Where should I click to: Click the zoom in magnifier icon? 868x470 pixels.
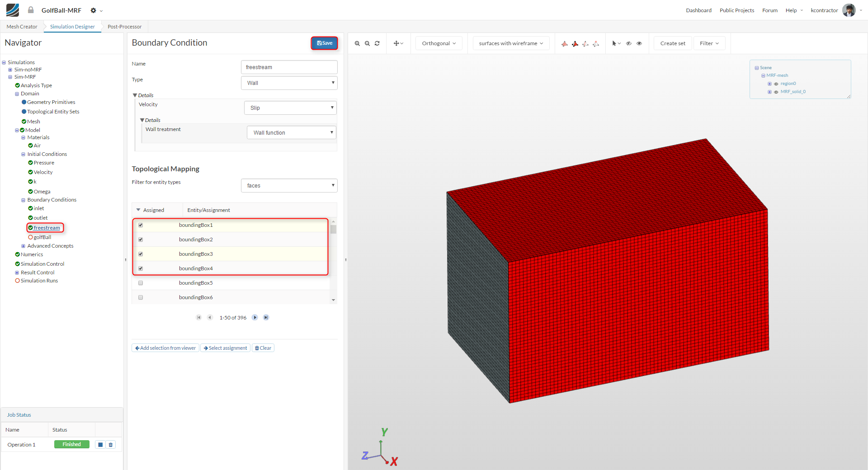pos(357,43)
